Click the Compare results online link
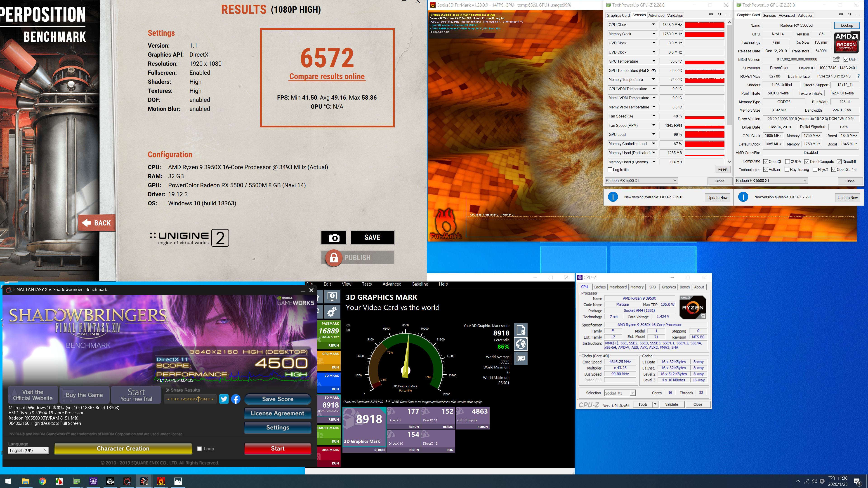Screen dimensions: 868x488 327,76
